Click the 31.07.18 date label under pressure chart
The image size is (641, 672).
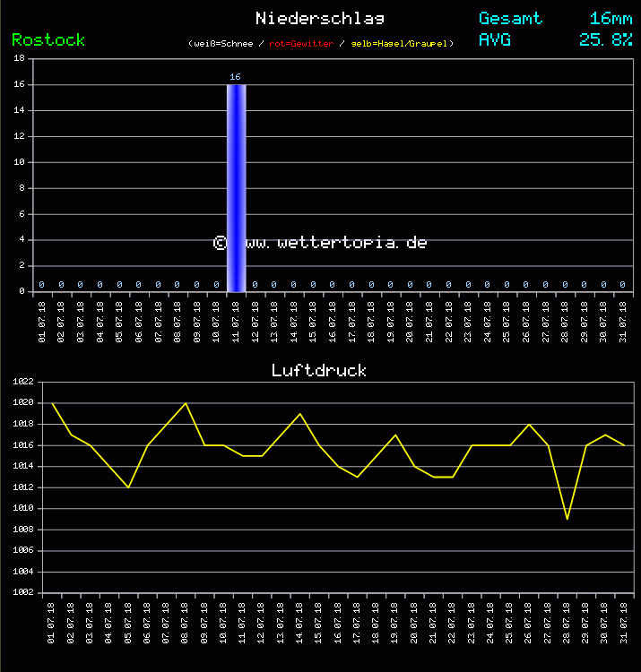(x=625, y=619)
